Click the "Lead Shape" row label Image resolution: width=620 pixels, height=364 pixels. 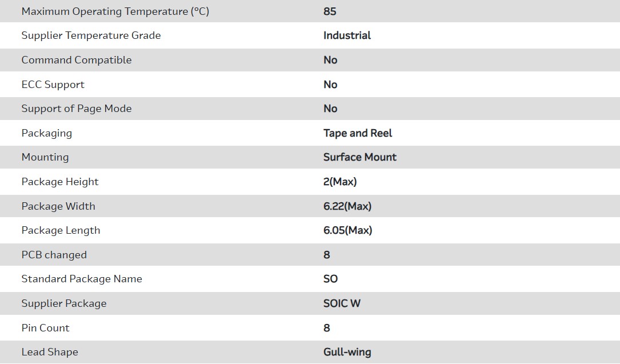point(50,352)
